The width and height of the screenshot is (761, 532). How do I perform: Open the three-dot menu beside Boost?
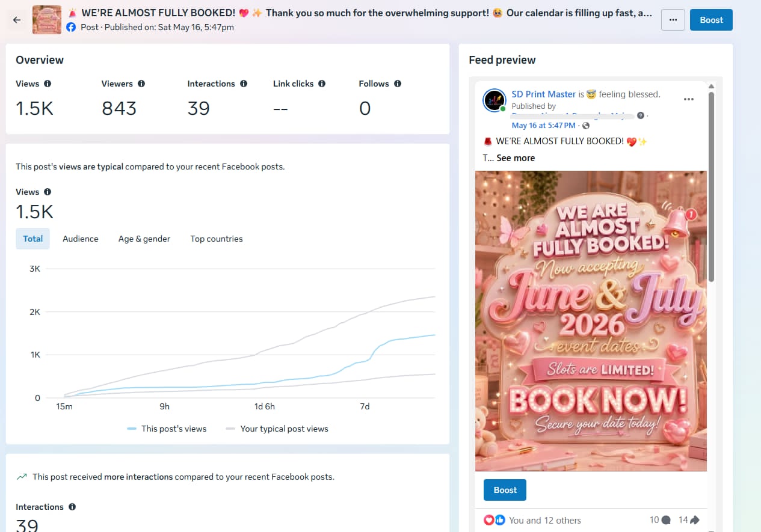pyautogui.click(x=673, y=20)
